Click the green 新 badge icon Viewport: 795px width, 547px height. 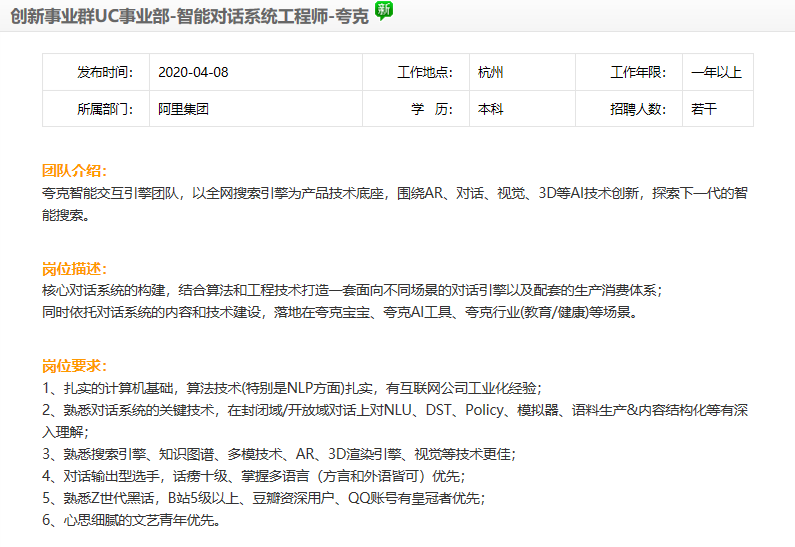point(384,10)
